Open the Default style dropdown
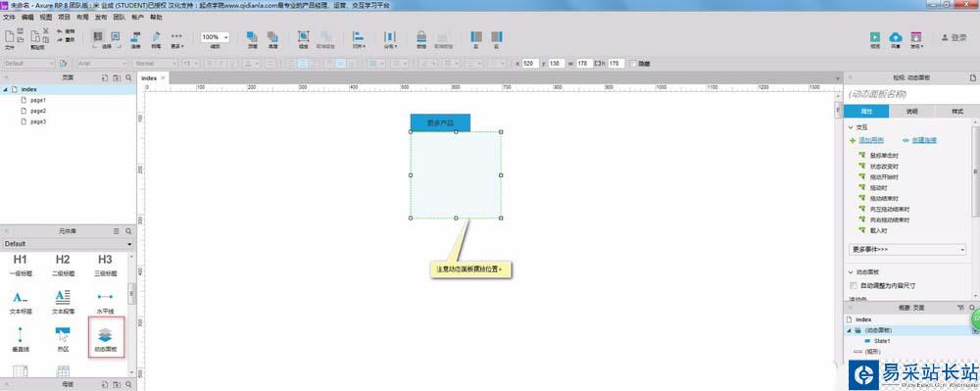980x391 pixels. pyautogui.click(x=28, y=64)
